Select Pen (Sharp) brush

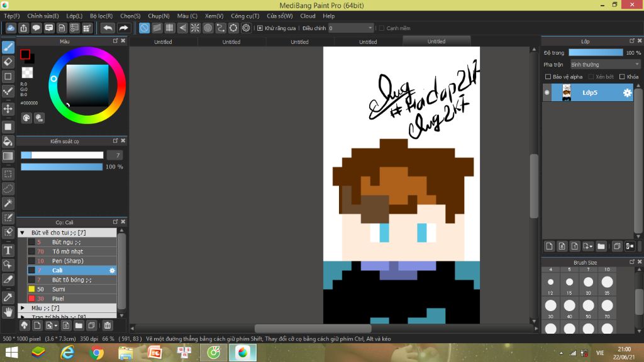[72, 261]
